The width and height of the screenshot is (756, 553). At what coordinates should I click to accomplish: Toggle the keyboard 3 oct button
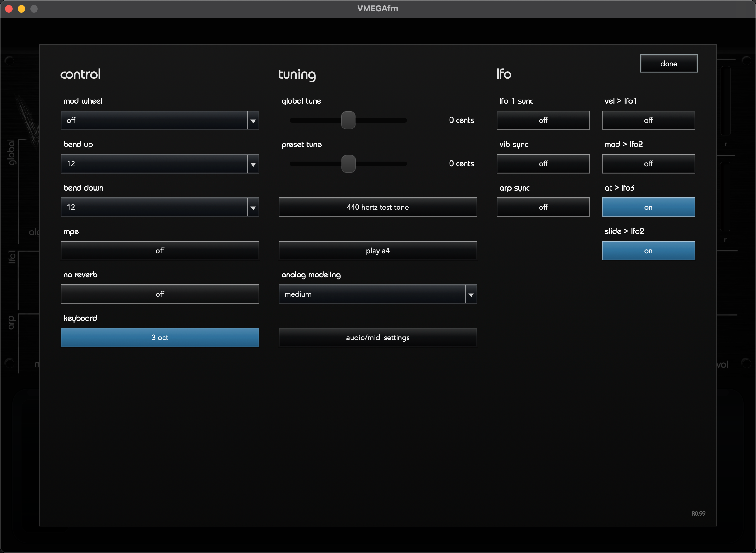160,338
